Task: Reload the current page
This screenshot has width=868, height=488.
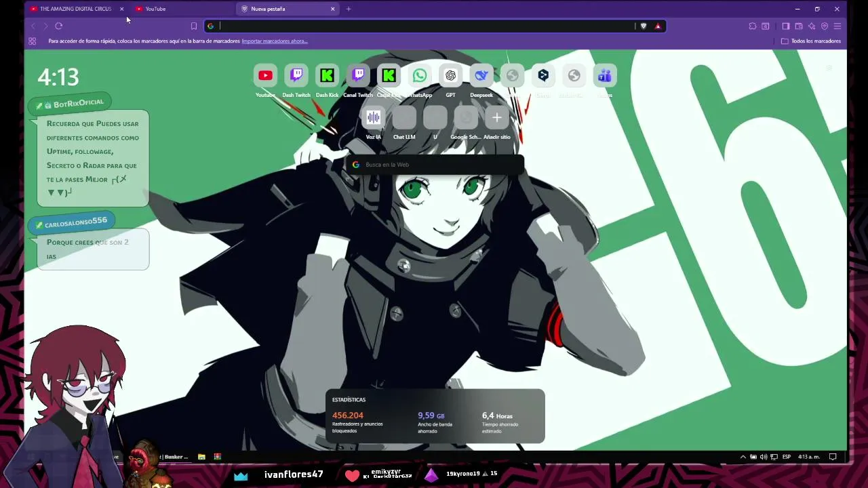Action: (59, 26)
